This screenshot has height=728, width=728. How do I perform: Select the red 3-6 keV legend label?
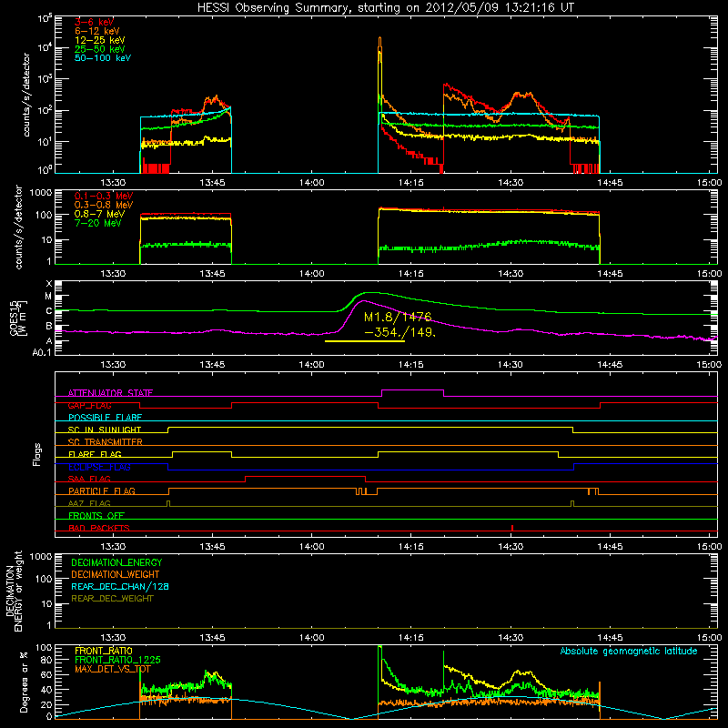[x=94, y=22]
